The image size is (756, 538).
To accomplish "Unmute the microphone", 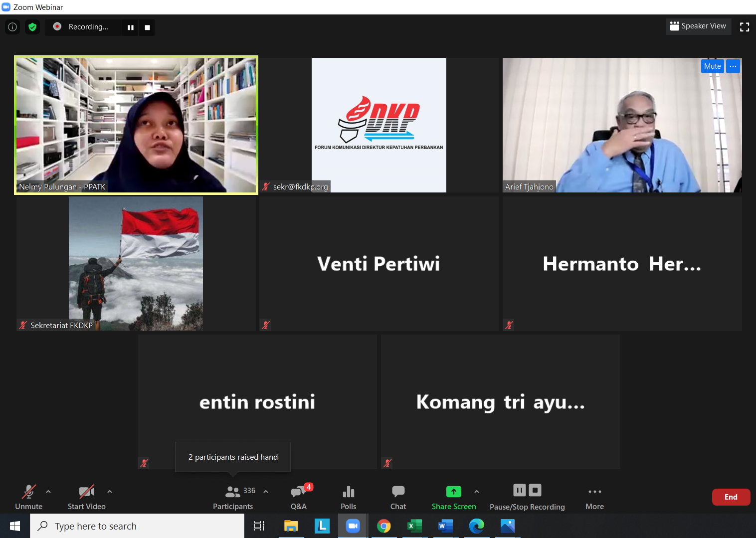I will (29, 497).
